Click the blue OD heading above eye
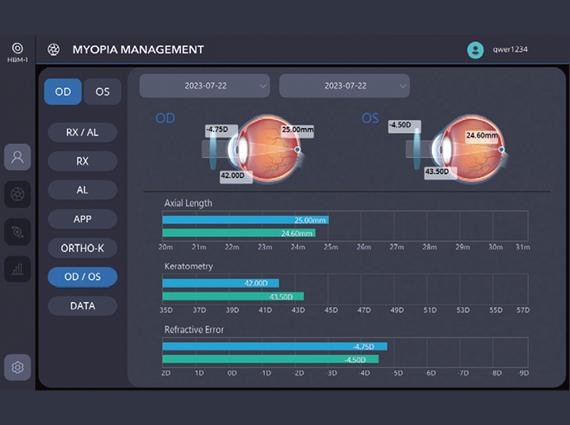Viewport: 570px width, 425px height. click(x=165, y=118)
